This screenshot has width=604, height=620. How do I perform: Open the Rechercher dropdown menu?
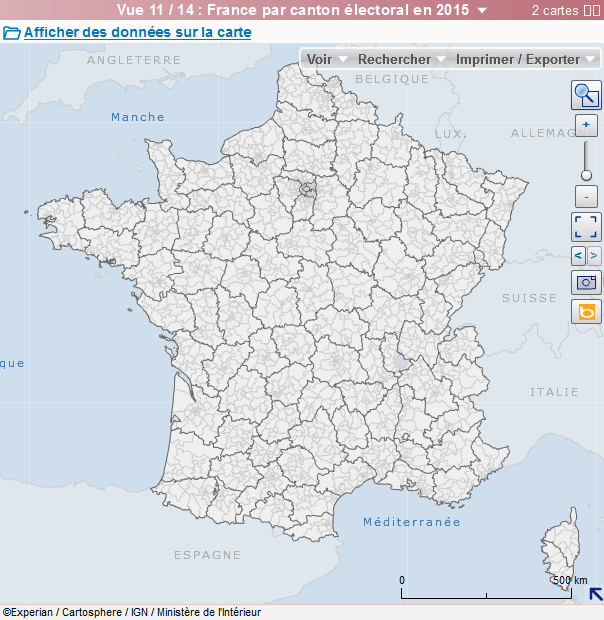pyautogui.click(x=400, y=59)
